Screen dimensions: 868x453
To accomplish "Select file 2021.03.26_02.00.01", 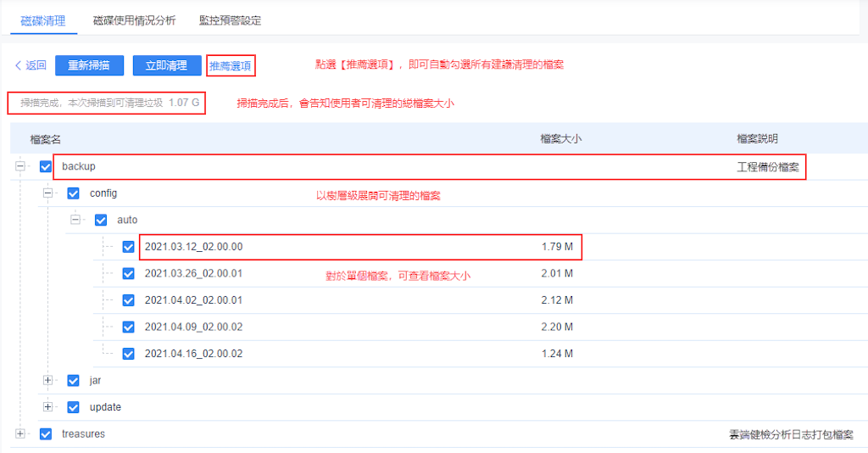I will pos(194,273).
